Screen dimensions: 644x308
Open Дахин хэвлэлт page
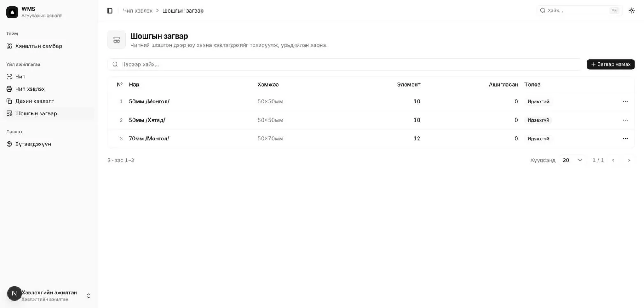pos(49,101)
